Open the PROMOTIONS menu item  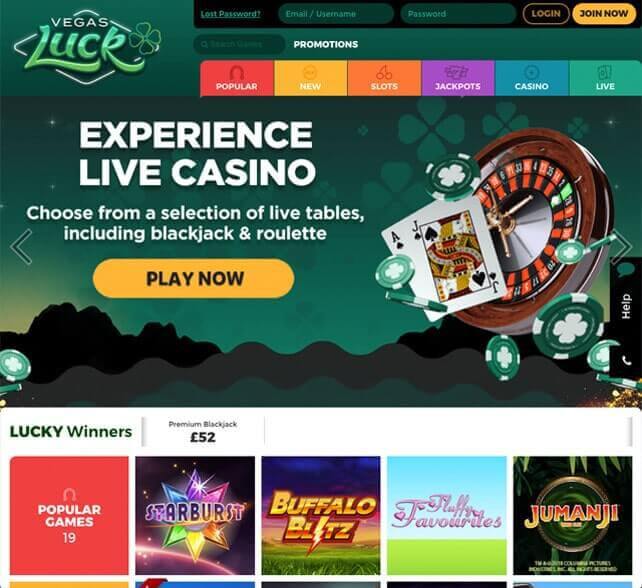point(326,44)
